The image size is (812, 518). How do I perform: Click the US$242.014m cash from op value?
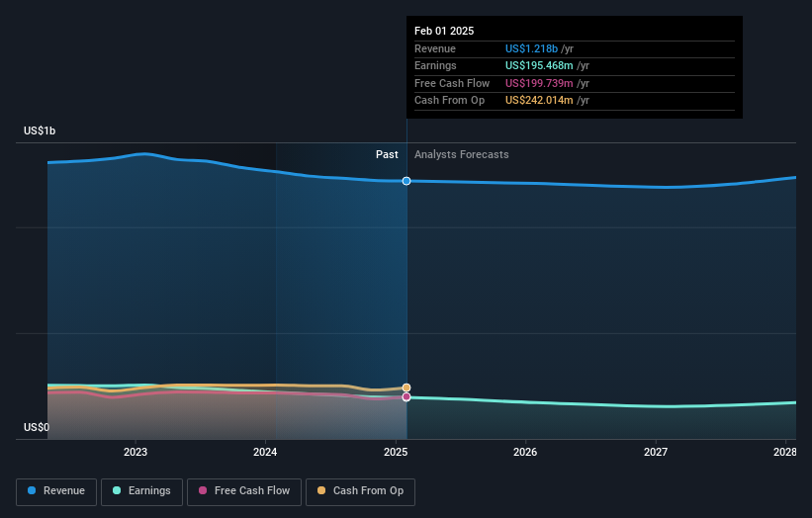click(x=539, y=101)
